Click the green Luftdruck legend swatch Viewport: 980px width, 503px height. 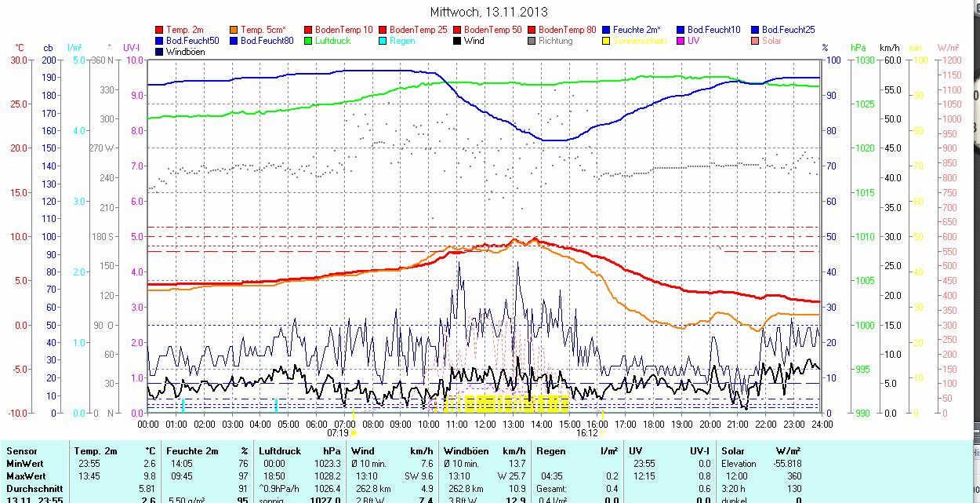click(x=309, y=41)
